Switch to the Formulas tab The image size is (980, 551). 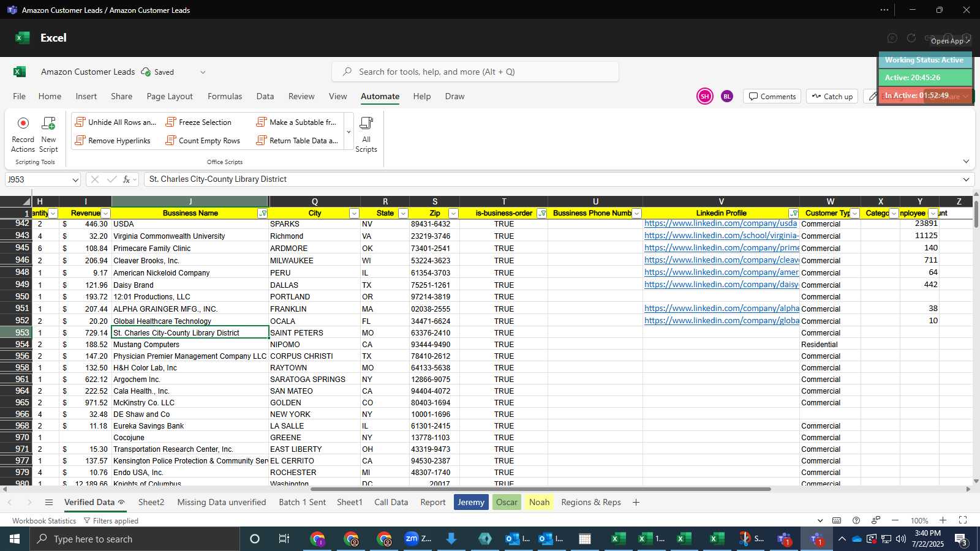225,96
